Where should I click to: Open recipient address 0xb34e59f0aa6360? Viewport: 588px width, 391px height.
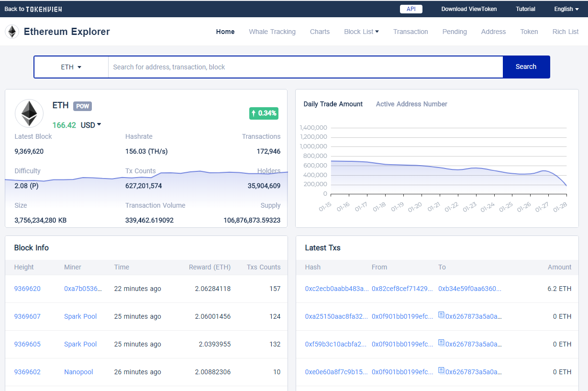(470, 289)
